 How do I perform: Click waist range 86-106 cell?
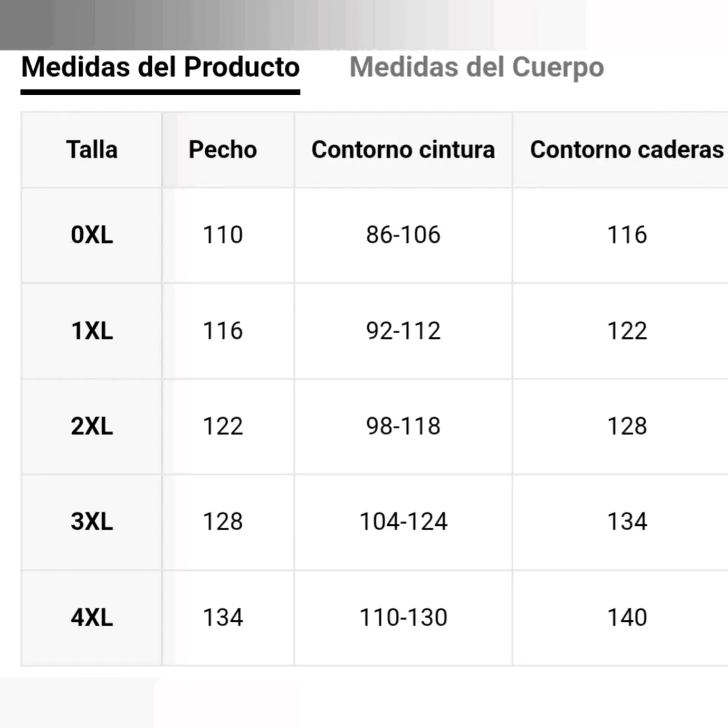point(403,235)
